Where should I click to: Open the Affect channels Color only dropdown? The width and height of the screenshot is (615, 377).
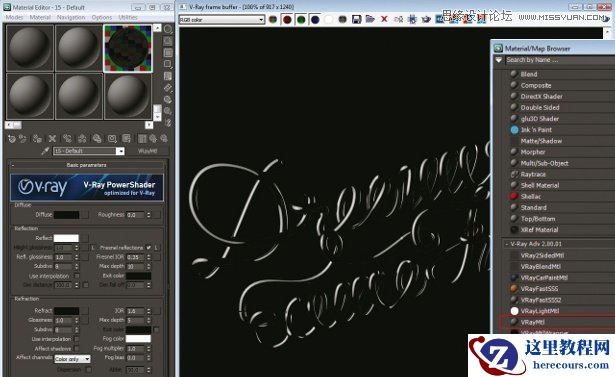[72, 359]
